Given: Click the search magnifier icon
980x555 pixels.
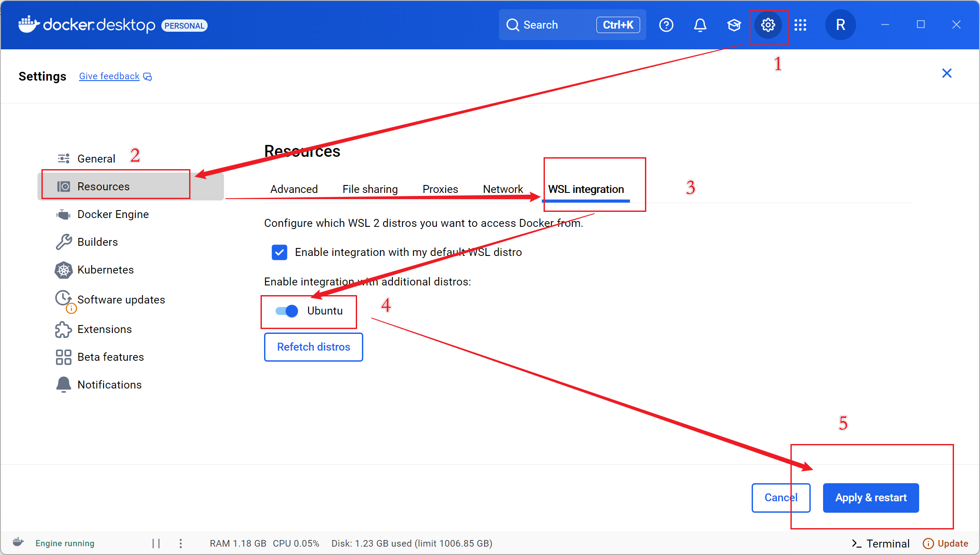Looking at the screenshot, I should (x=512, y=25).
